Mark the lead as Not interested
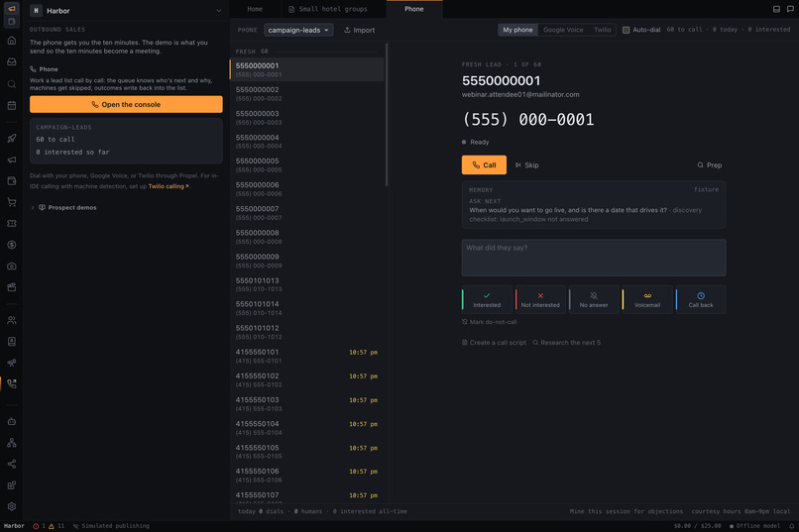 [540, 300]
